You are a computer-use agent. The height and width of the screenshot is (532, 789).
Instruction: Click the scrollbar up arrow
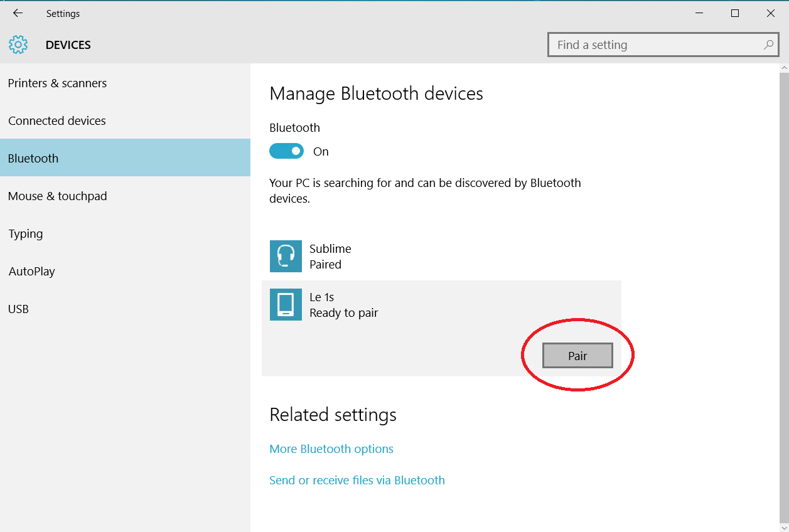click(784, 68)
